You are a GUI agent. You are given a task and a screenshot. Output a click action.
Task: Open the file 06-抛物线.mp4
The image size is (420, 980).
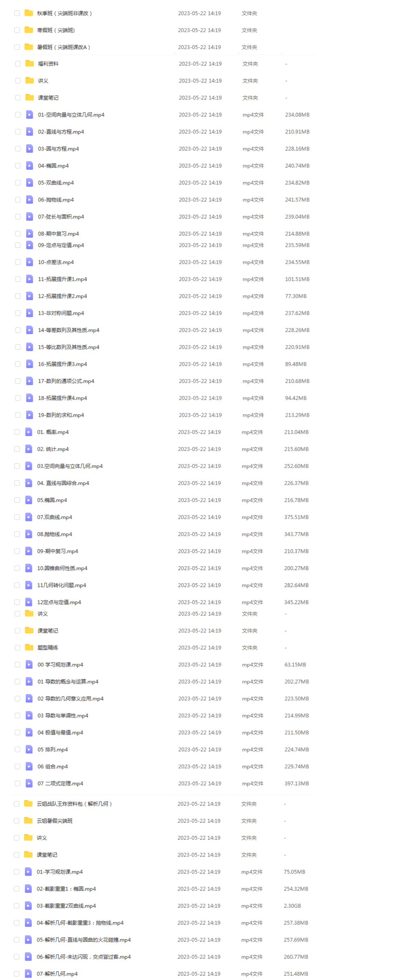pyautogui.click(x=56, y=200)
